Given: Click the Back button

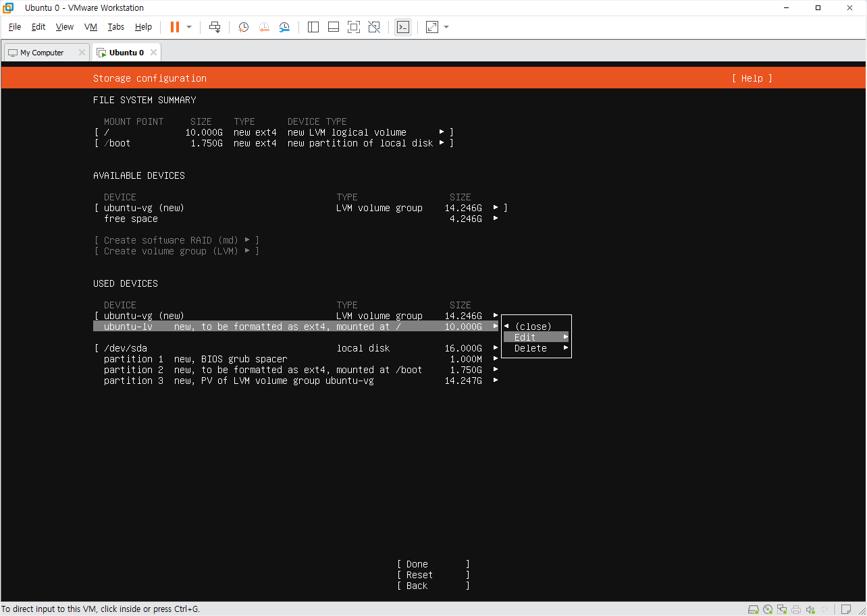Looking at the screenshot, I should point(433,586).
